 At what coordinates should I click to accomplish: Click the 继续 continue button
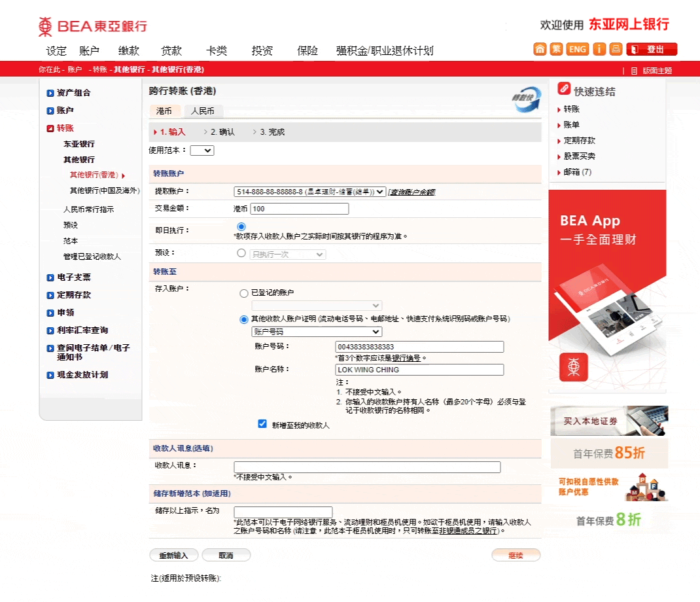coord(516,555)
